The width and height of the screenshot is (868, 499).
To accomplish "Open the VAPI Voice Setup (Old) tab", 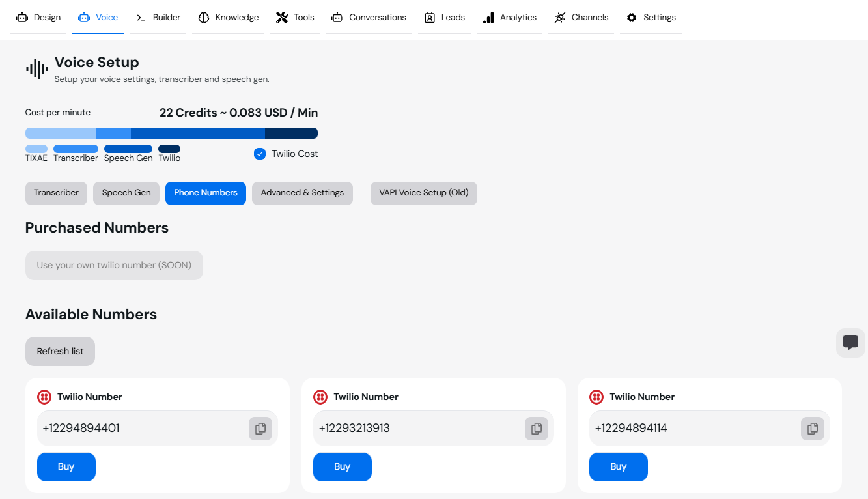I will [423, 193].
